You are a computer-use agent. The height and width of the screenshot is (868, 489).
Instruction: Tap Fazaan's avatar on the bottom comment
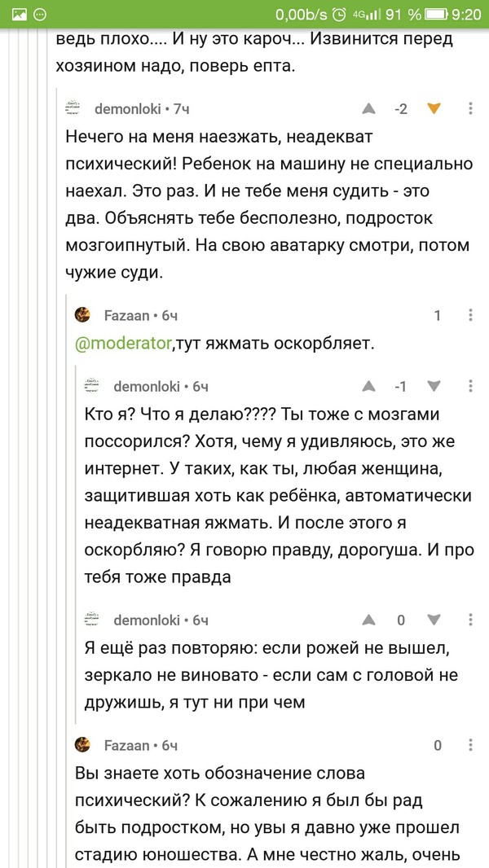coord(83,744)
